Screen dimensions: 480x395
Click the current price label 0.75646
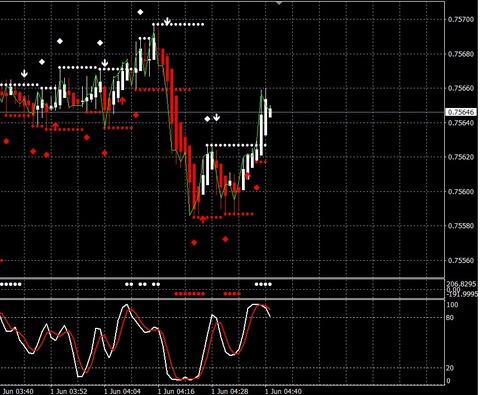(461, 112)
